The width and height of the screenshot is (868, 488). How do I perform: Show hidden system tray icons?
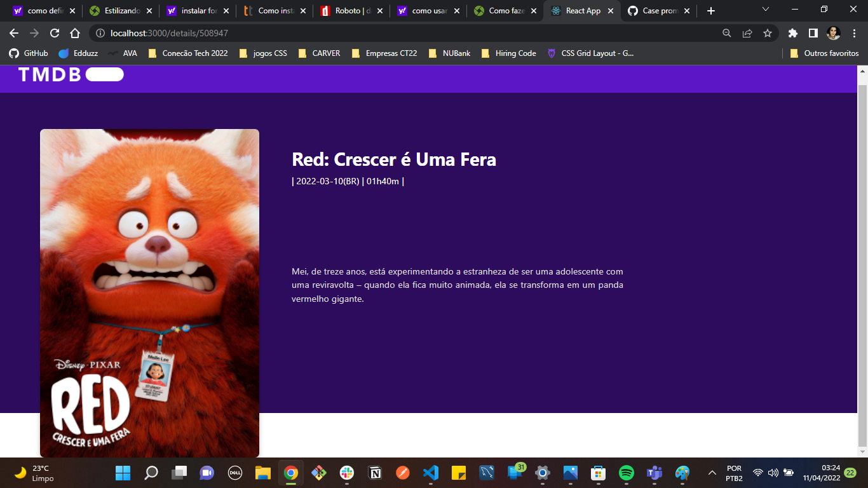712,473
